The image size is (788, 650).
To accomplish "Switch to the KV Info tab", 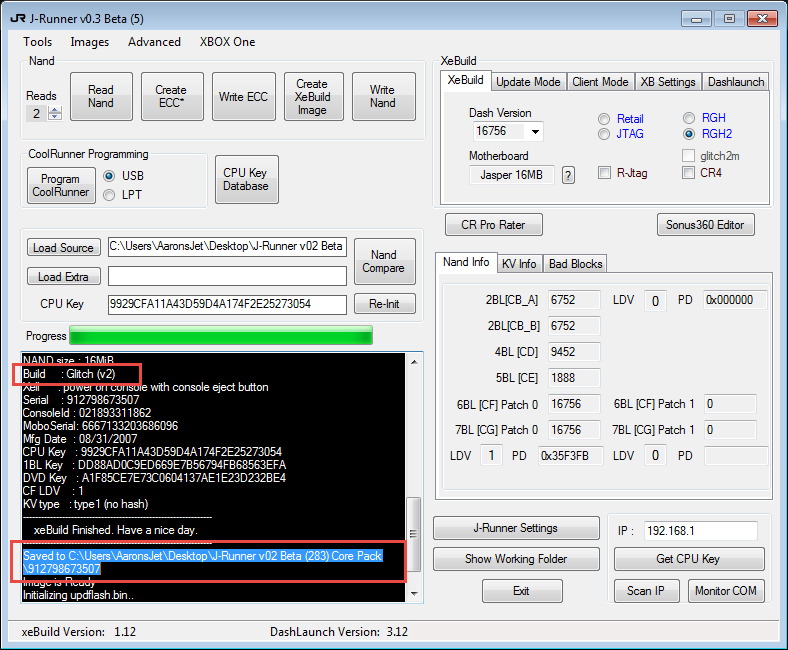I will [520, 264].
